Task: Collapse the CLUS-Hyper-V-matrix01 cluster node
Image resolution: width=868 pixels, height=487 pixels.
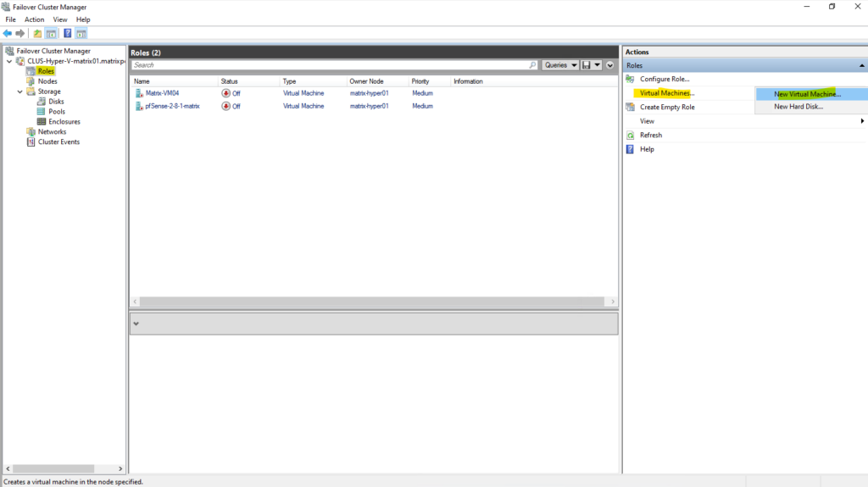Action: click(x=10, y=61)
